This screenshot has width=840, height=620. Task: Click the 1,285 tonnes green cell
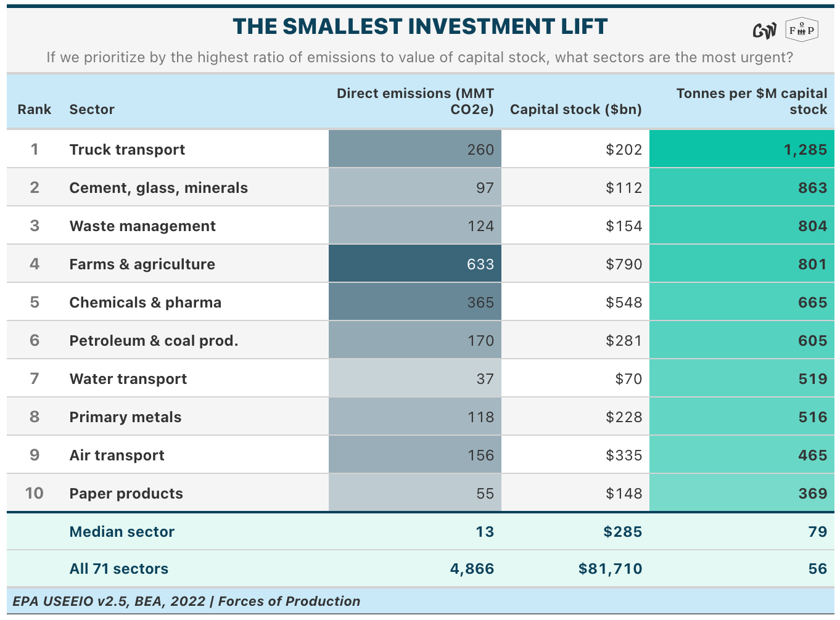click(742, 149)
